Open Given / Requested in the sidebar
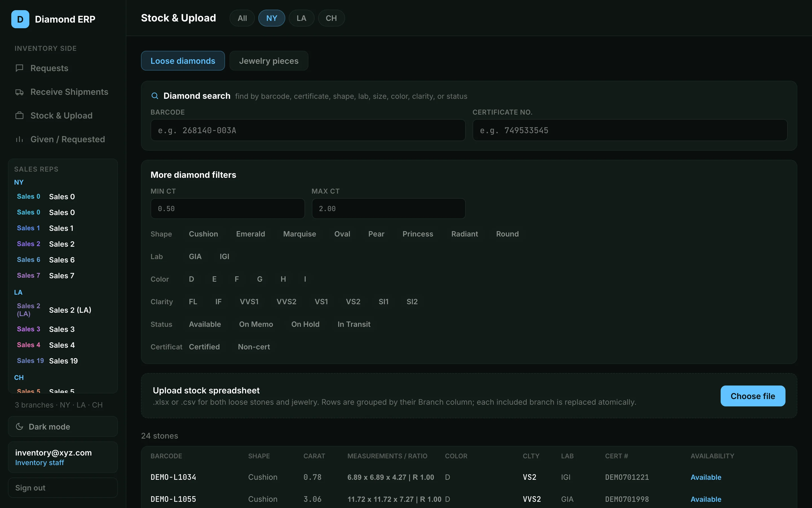This screenshot has height=508, width=812. coord(63,139)
